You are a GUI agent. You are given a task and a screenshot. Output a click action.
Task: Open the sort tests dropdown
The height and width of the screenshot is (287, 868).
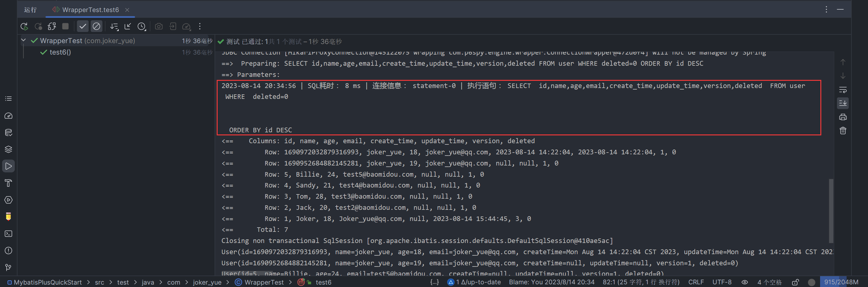[x=114, y=26]
